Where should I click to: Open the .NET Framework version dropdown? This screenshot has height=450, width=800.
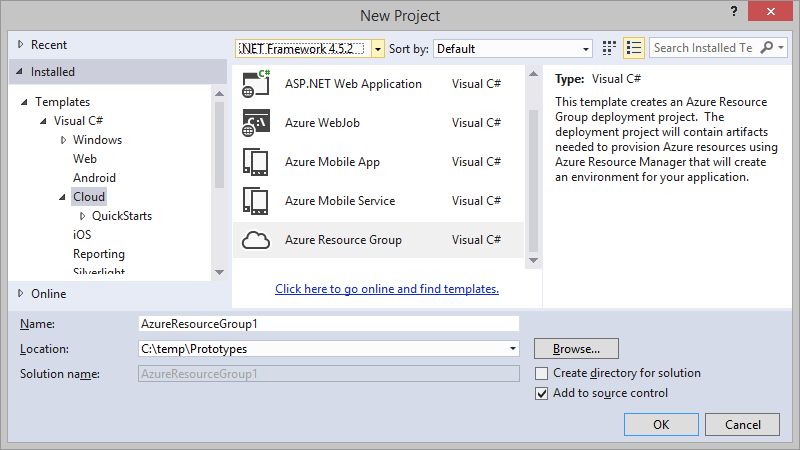pyautogui.click(x=378, y=49)
